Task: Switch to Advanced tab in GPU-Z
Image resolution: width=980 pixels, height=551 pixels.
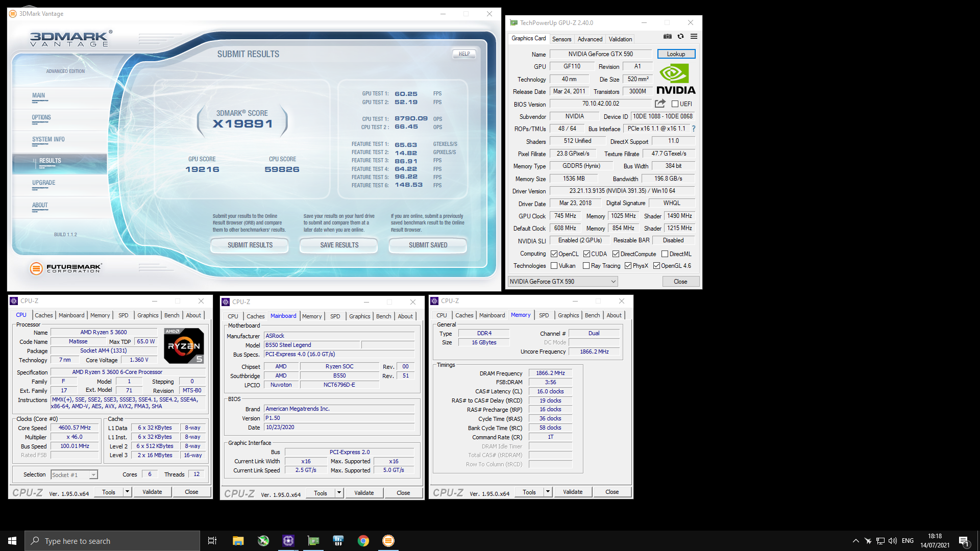Action: click(x=590, y=39)
